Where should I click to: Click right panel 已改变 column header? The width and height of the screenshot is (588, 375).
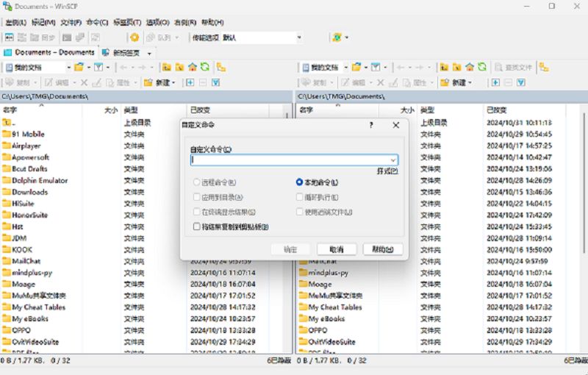pyautogui.click(x=524, y=110)
